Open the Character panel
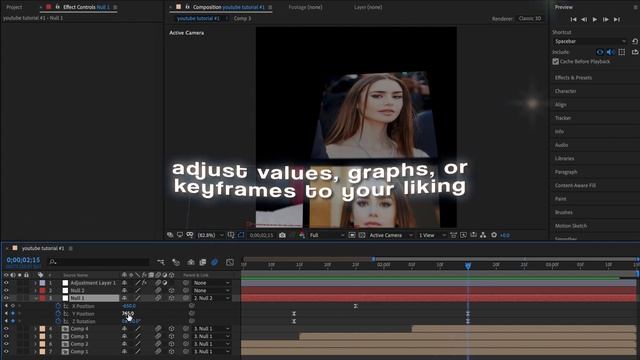The height and width of the screenshot is (360, 640). point(565,91)
